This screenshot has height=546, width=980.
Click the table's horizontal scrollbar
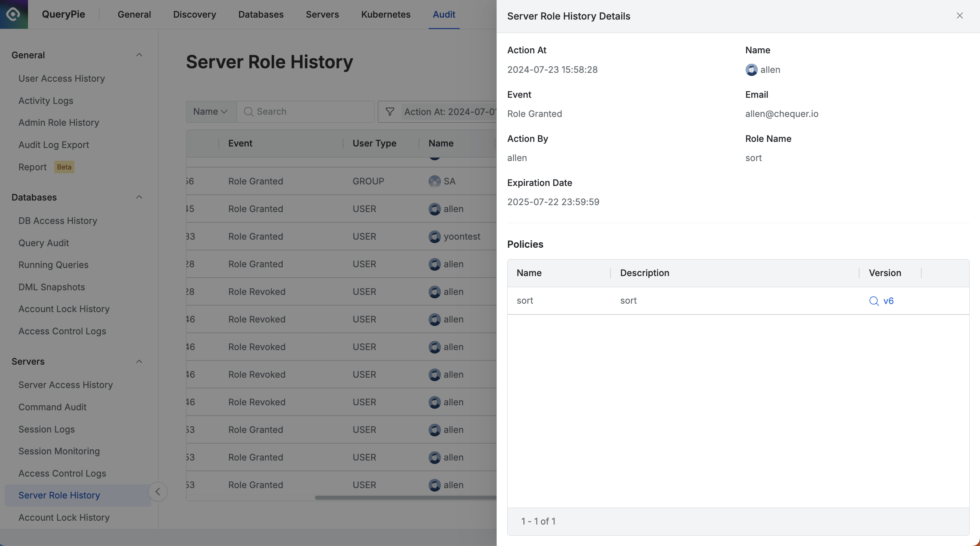tap(405, 498)
